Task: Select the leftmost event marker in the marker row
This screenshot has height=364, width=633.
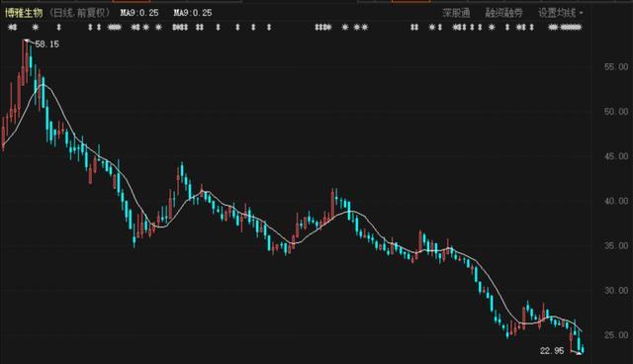Action: pyautogui.click(x=13, y=28)
